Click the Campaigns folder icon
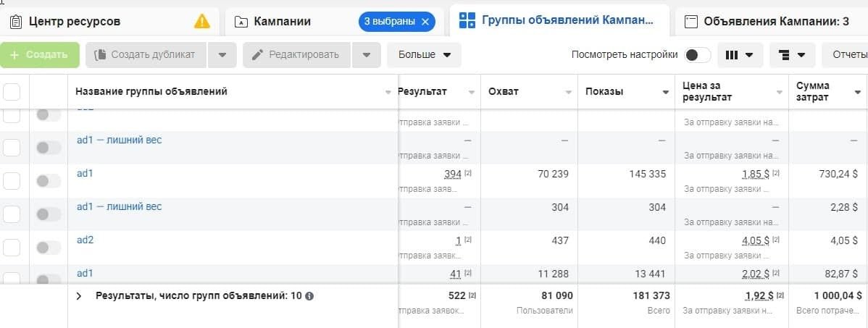The width and height of the screenshot is (868, 328). 241,22
